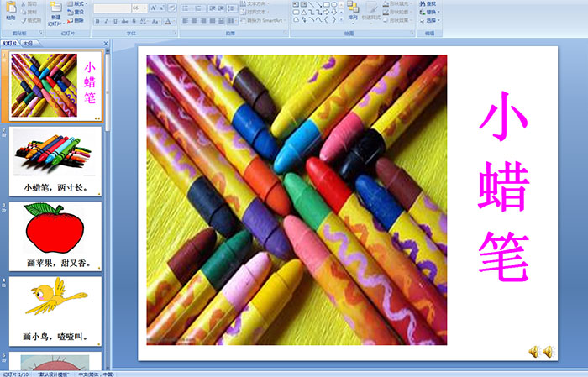Click the left sound speaker icon on slide
This screenshot has width=588, height=377.
533,352
